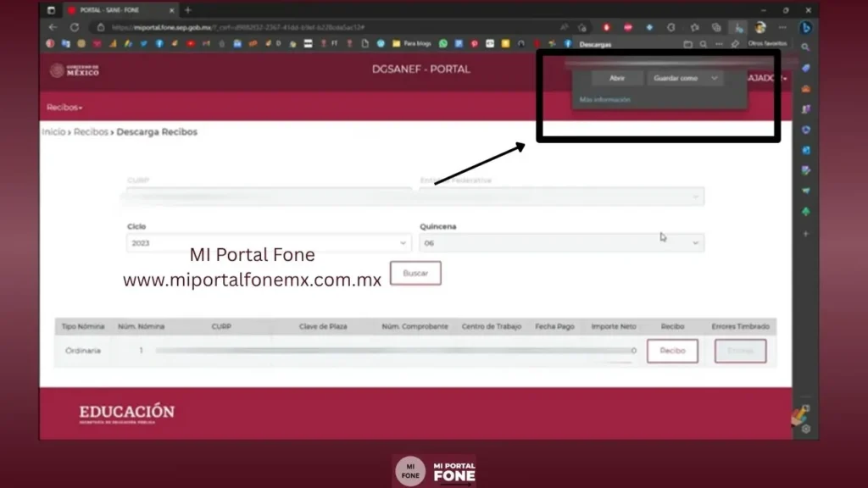The image size is (868, 488).
Task: Click the 'Más información' link
Action: coord(604,100)
